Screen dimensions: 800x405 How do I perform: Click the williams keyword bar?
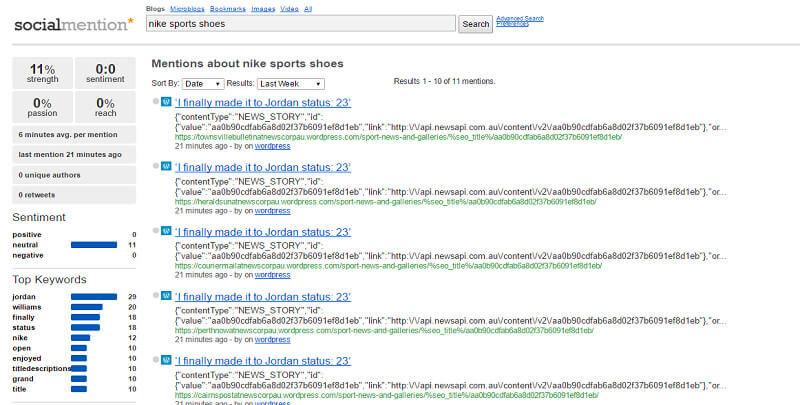87,307
